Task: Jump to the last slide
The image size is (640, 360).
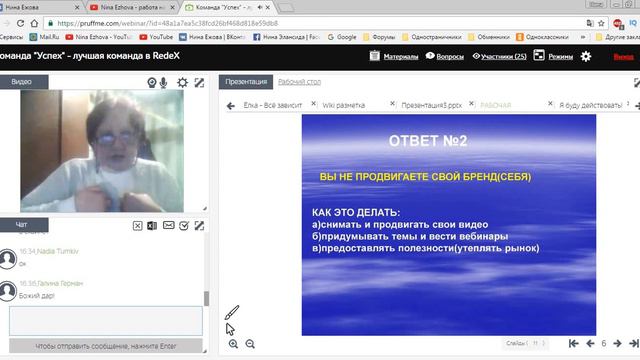Action: 634,344
